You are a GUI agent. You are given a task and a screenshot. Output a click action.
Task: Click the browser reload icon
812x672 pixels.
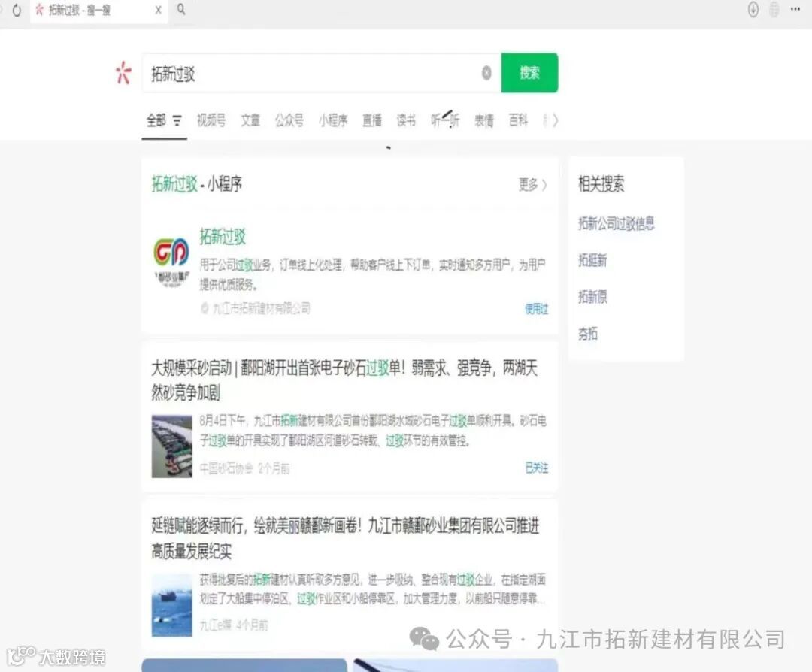coord(17,10)
